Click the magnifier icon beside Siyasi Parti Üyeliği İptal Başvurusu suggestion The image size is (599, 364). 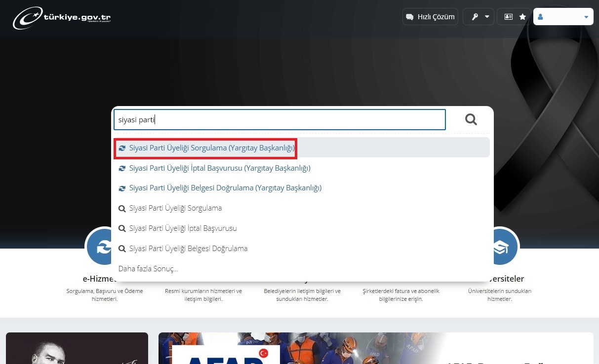point(122,228)
